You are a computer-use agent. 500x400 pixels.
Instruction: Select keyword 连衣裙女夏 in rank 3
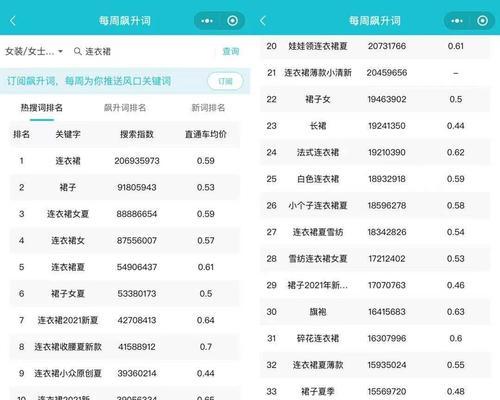coord(68,214)
